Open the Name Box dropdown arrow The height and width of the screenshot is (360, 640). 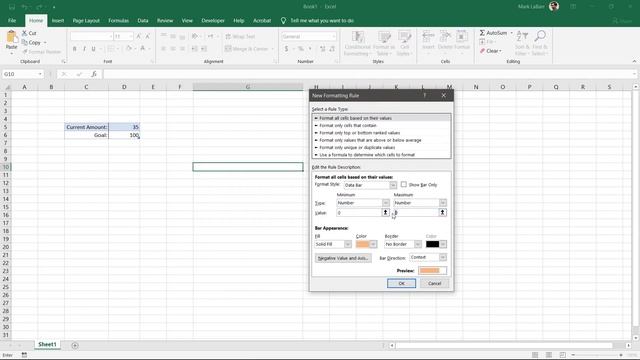(x=40, y=74)
